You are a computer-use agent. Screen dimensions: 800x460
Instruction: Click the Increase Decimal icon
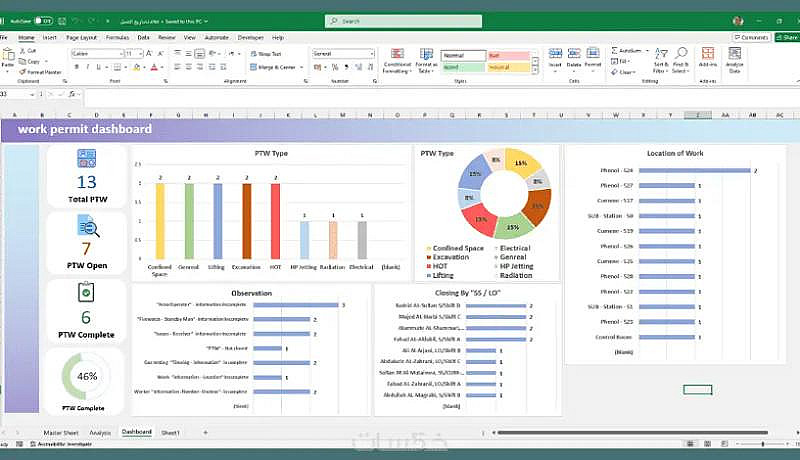point(358,67)
